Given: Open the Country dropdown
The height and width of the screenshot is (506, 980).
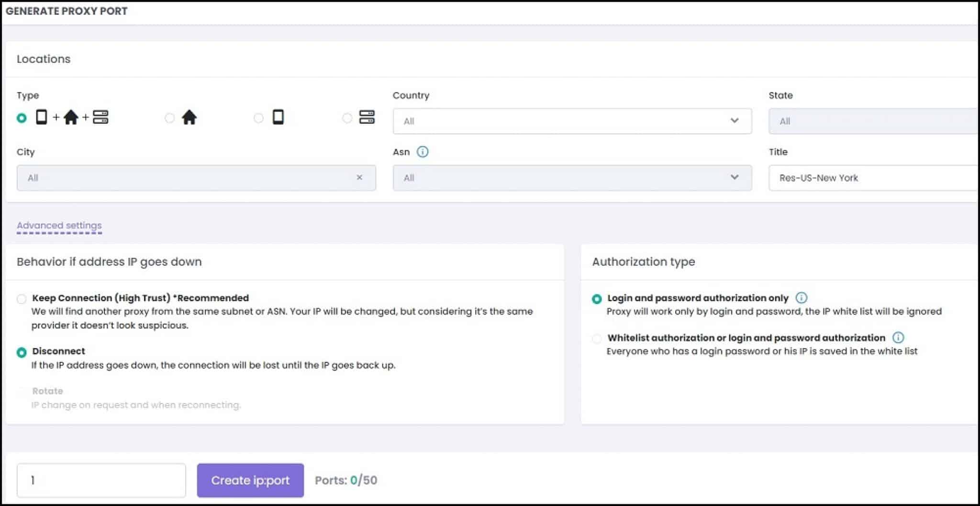Looking at the screenshot, I should (572, 121).
